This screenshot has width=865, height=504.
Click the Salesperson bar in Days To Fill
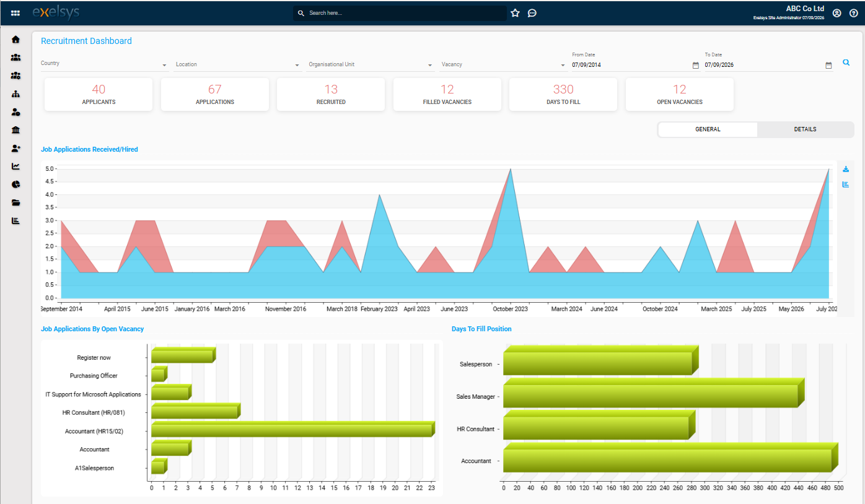pyautogui.click(x=600, y=362)
